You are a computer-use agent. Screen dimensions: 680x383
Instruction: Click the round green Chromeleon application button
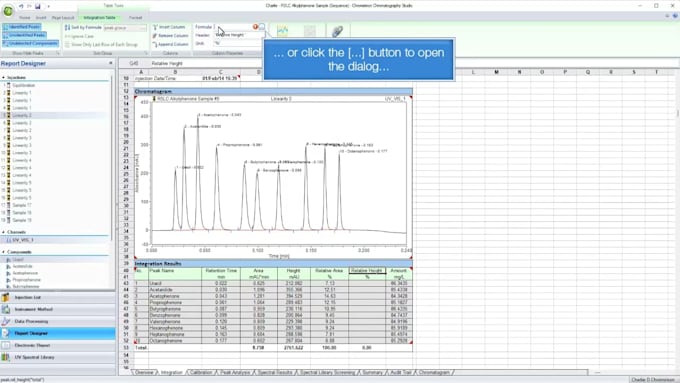[8, 11]
